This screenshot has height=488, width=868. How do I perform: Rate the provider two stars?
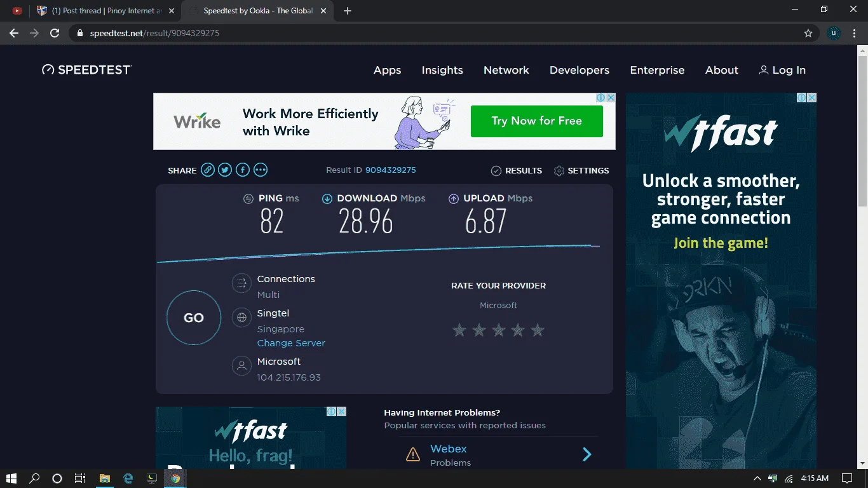pos(479,330)
